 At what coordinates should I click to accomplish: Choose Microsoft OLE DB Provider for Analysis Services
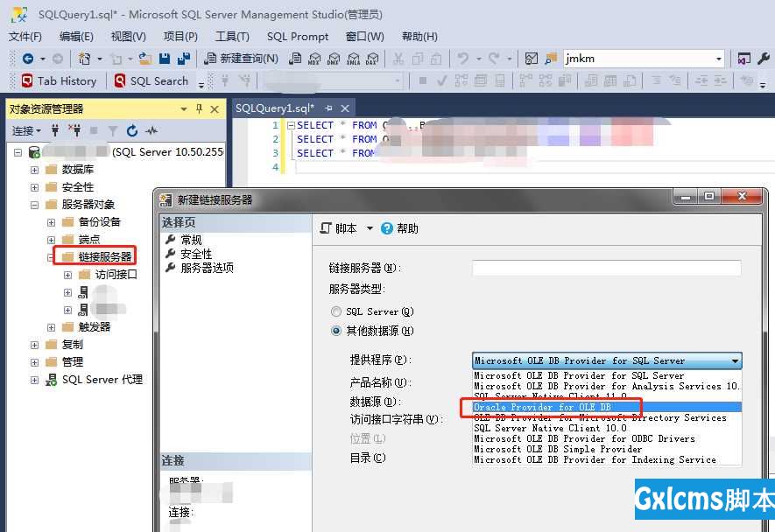[x=607, y=386]
